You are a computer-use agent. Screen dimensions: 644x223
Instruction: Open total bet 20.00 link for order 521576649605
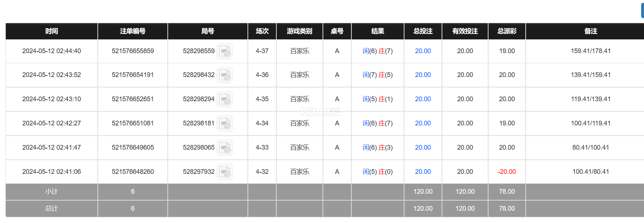[423, 147]
